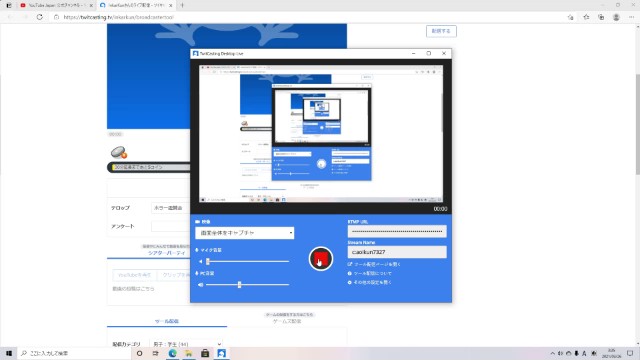
Task: Open the screen capture source dropdown
Action: 244,233
